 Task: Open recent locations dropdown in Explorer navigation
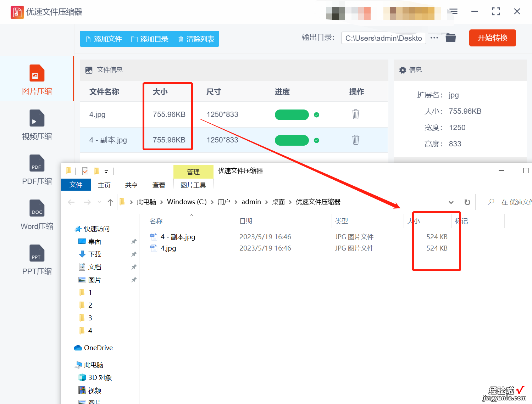point(99,202)
